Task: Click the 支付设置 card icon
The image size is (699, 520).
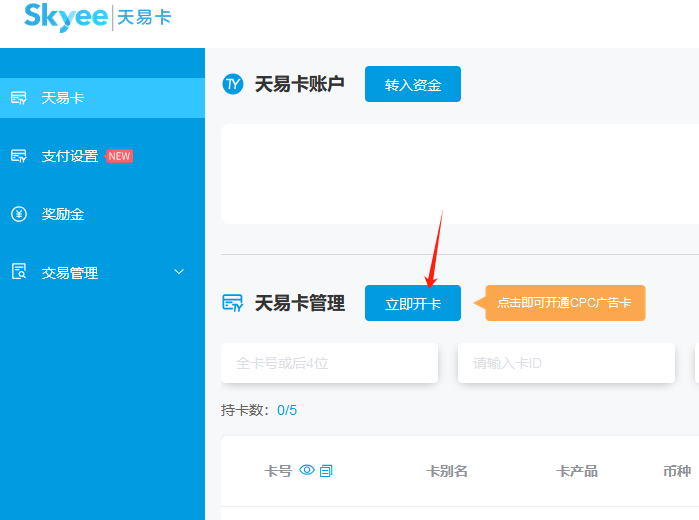Action: (x=19, y=156)
